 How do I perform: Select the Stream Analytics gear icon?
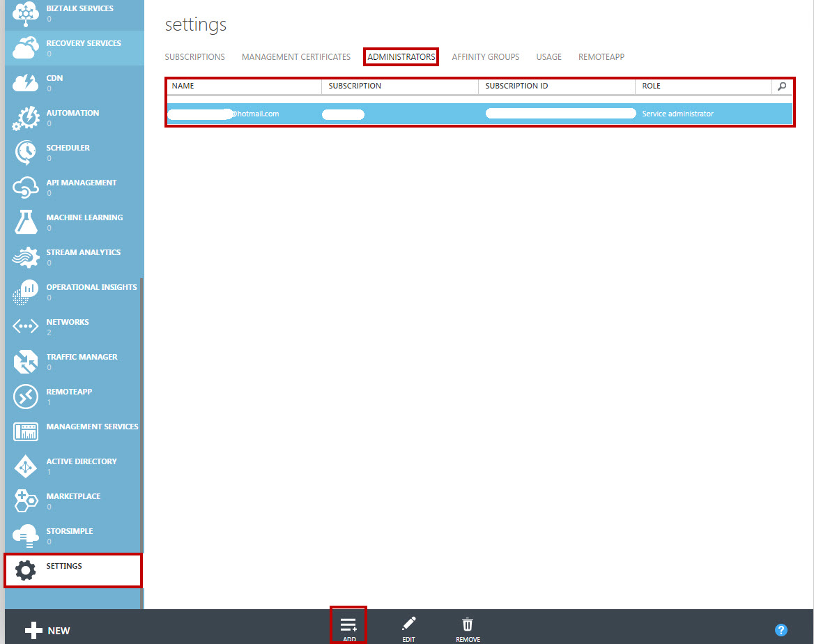click(x=25, y=257)
